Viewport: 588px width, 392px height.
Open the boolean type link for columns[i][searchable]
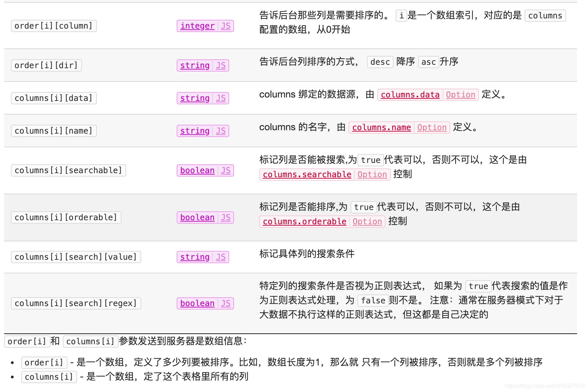(x=197, y=170)
